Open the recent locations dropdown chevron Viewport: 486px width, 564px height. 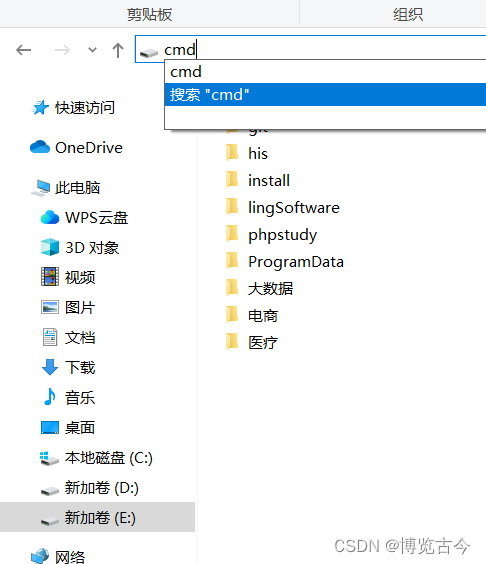(x=92, y=50)
